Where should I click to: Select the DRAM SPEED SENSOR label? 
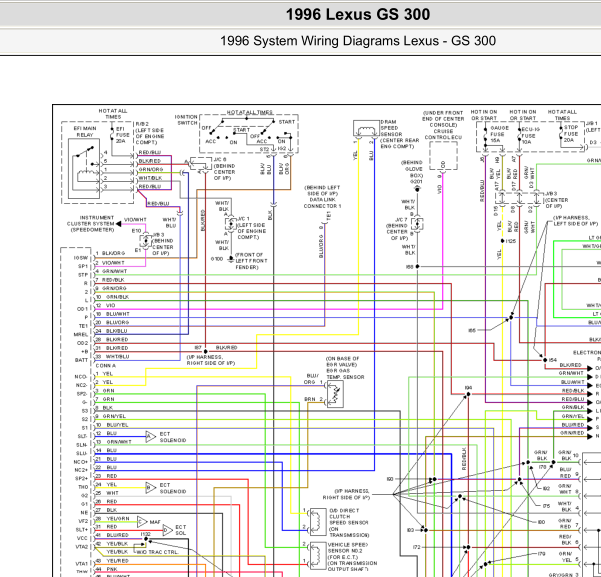391,128
